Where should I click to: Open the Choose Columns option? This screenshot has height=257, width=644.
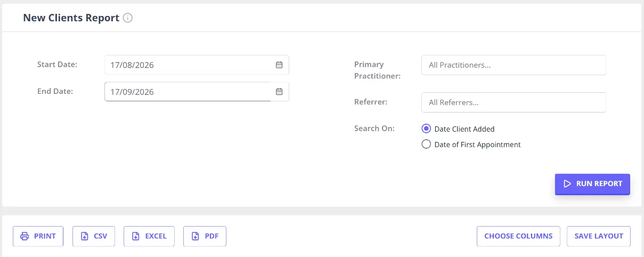pyautogui.click(x=518, y=236)
